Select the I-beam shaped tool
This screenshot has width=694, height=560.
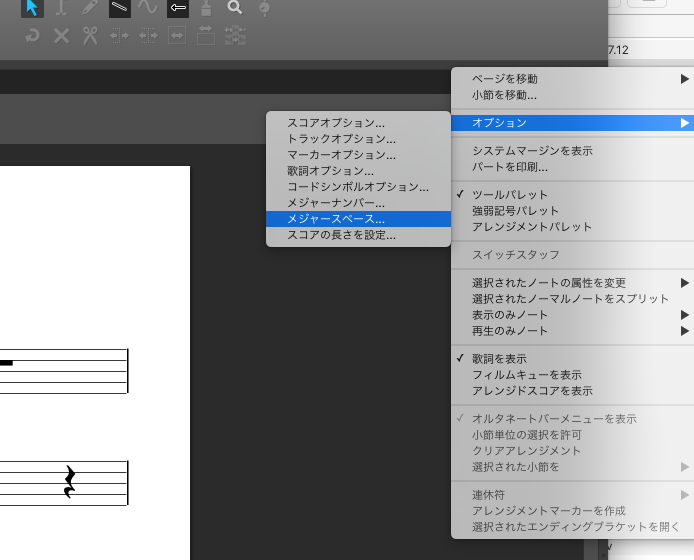pyautogui.click(x=61, y=8)
